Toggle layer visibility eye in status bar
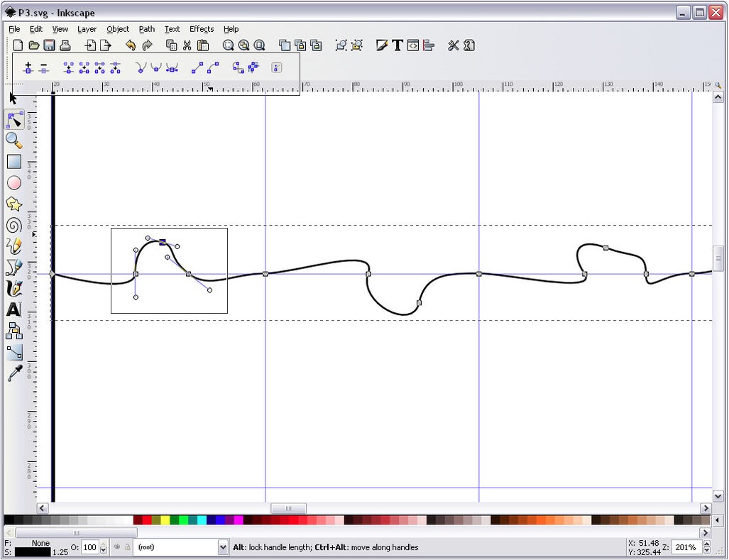729x560 pixels. [x=117, y=547]
